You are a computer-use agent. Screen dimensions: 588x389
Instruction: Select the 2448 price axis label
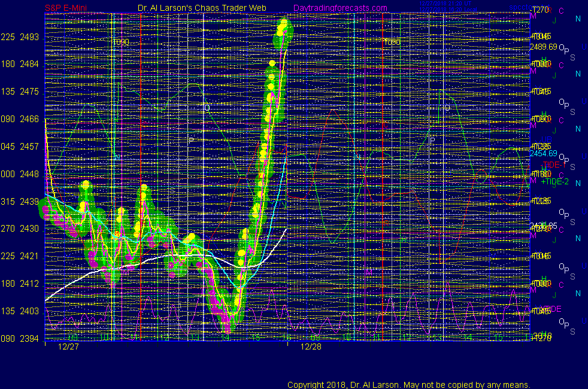pyautogui.click(x=29, y=174)
